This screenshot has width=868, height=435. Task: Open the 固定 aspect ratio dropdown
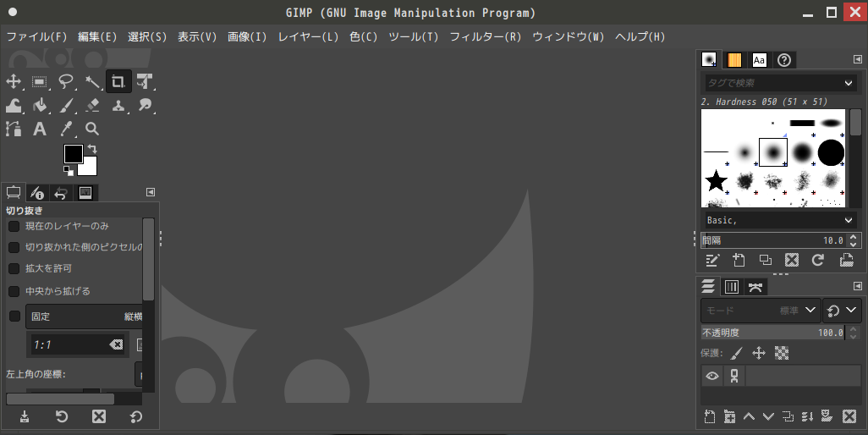coord(84,317)
